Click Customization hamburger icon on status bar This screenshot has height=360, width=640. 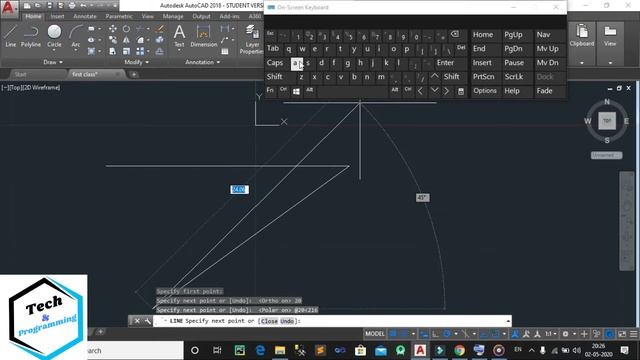[633, 334]
